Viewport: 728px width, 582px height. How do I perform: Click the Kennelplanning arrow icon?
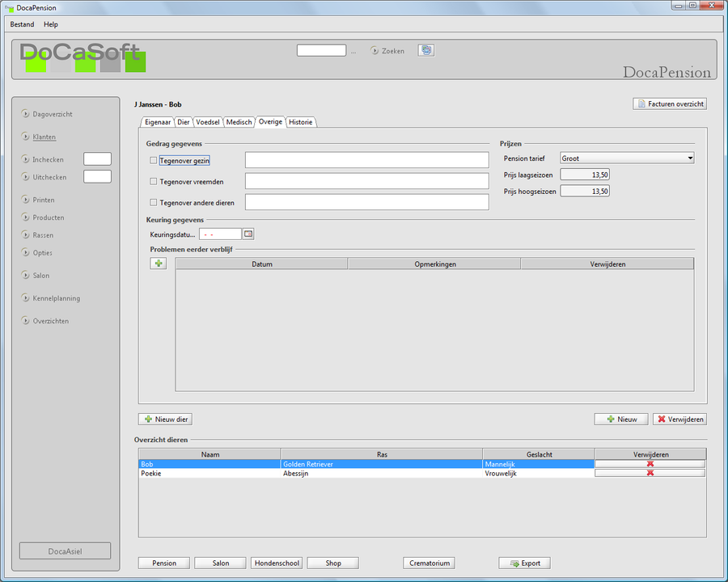pos(26,298)
